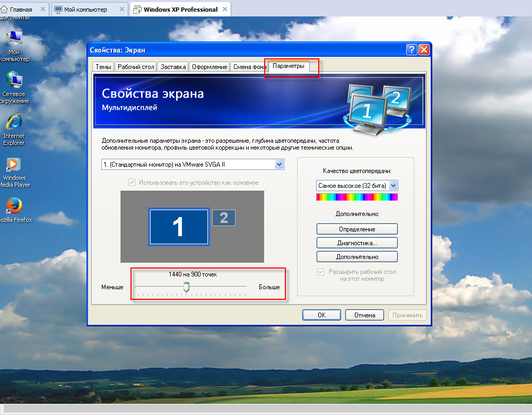The width and height of the screenshot is (532, 415).
Task: Click the Качество цветопередачи label
Action: tap(357, 171)
